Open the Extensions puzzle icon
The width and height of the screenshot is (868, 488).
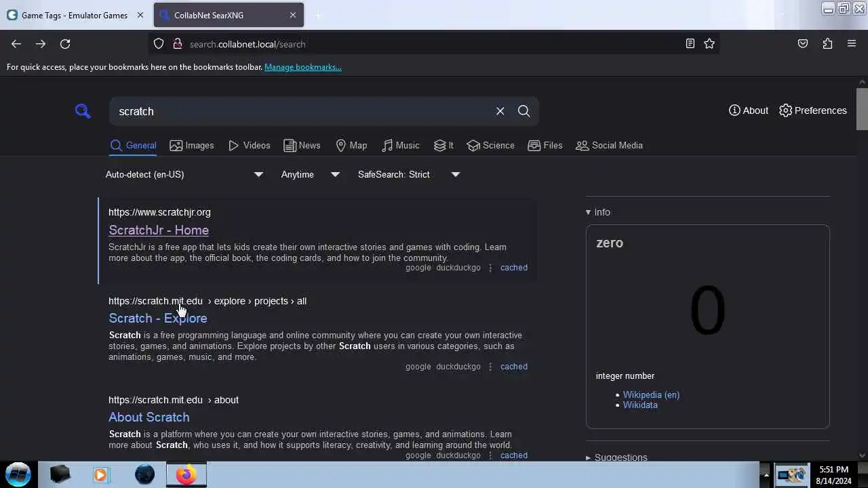pos(827,44)
